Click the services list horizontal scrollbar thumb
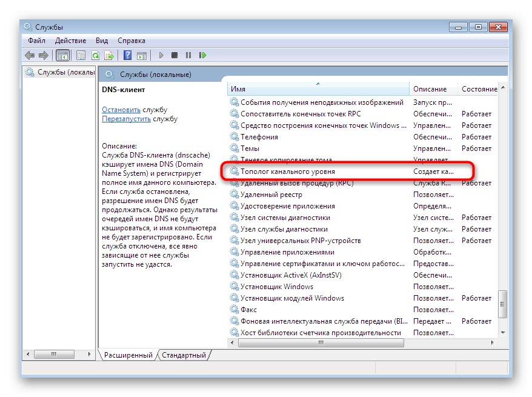This screenshot has width=532, height=397. pyautogui.click(x=321, y=342)
